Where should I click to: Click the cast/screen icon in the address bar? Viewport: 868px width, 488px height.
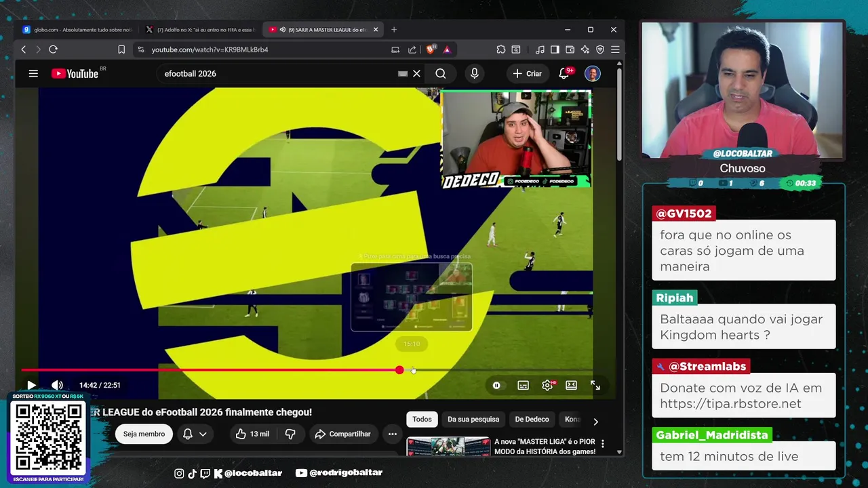tap(395, 49)
